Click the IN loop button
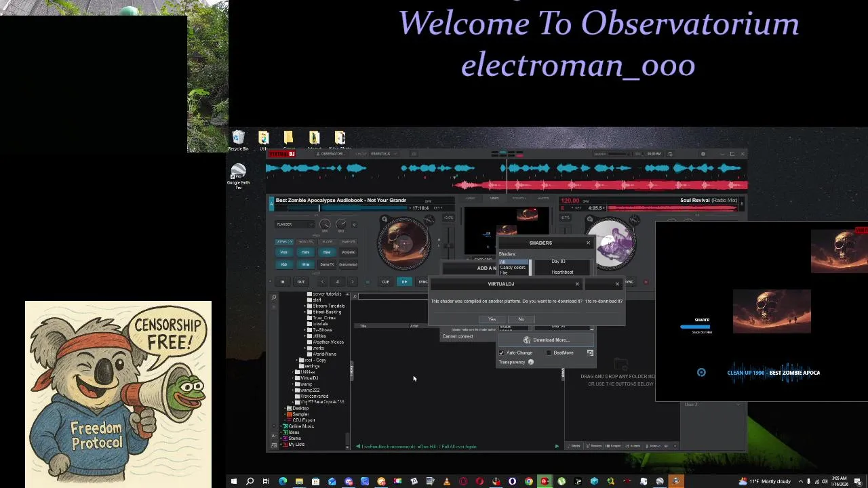Viewport: 868px width, 488px height. pyautogui.click(x=283, y=282)
